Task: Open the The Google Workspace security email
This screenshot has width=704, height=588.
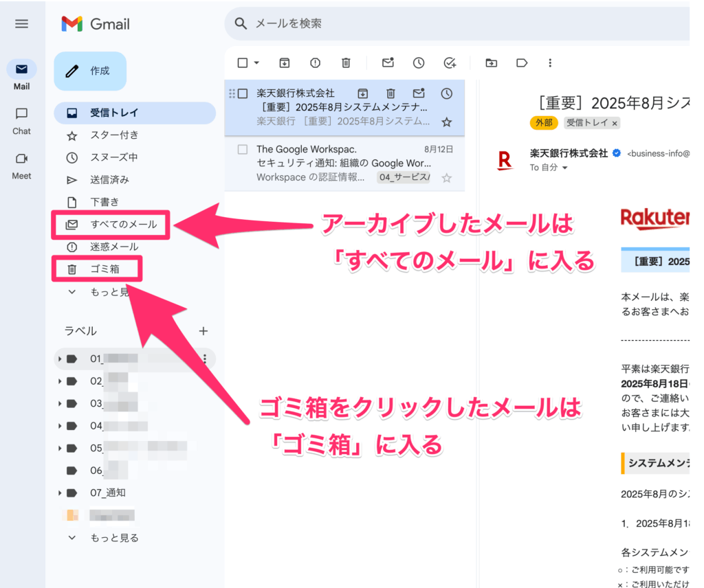Action: pos(344,163)
